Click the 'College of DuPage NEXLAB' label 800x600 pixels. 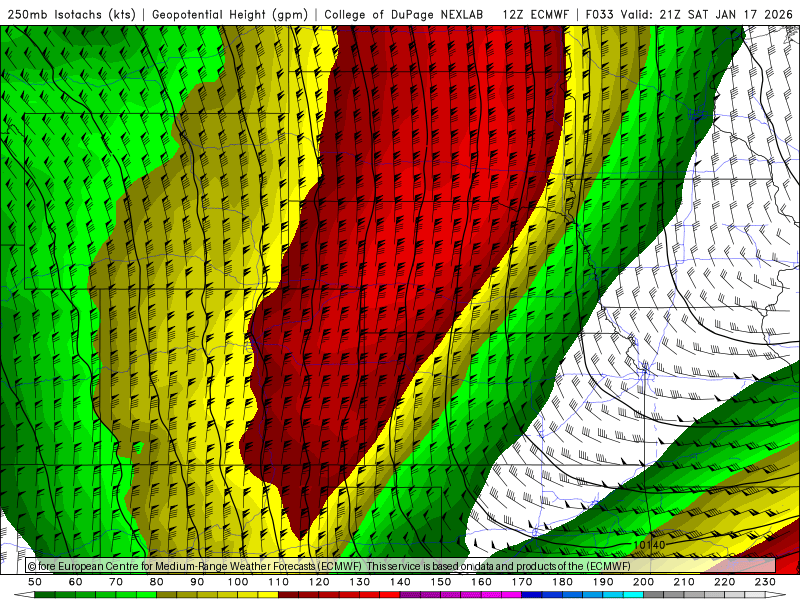click(x=404, y=15)
